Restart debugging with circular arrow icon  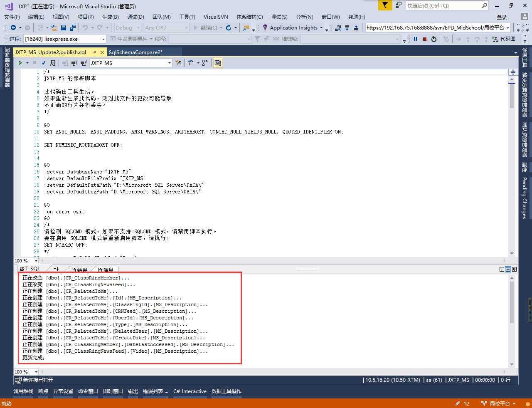(434, 39)
